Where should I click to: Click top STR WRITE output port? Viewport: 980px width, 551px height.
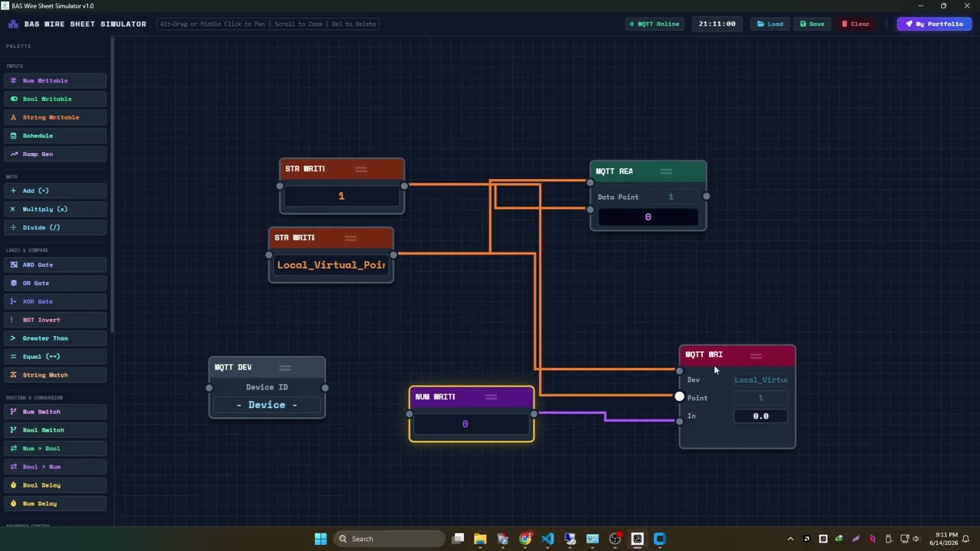pyautogui.click(x=404, y=186)
